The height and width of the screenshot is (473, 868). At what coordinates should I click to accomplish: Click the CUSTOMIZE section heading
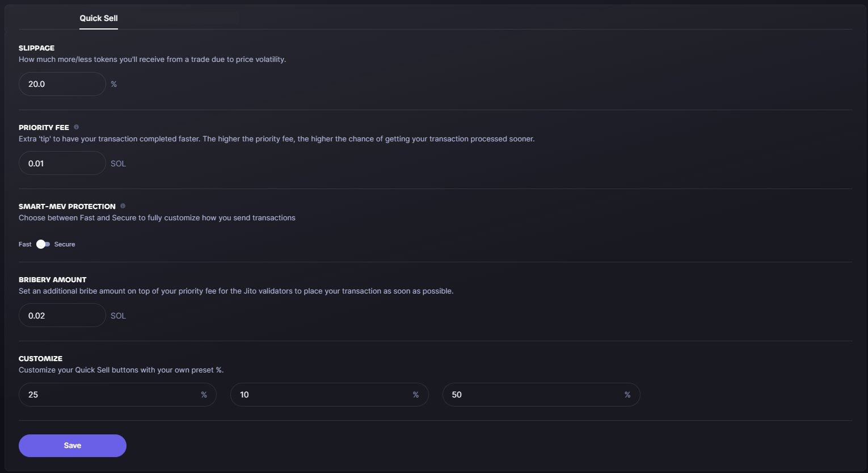point(40,358)
